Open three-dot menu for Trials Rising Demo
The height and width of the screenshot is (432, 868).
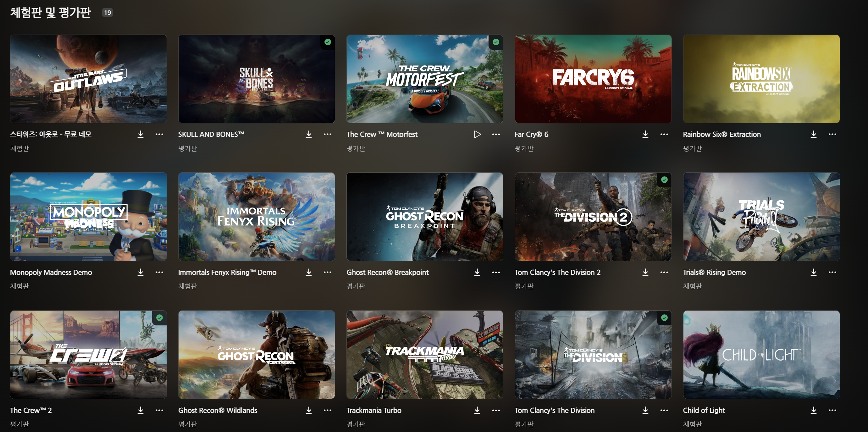click(832, 272)
